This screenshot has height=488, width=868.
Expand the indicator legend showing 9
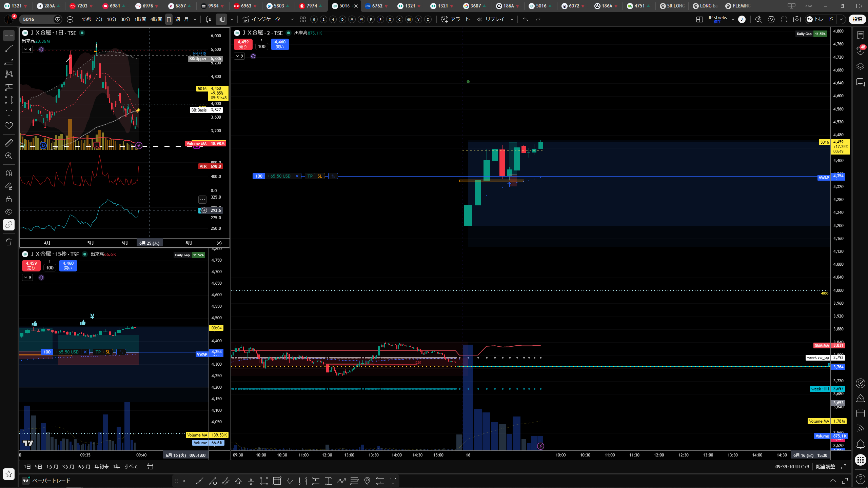tap(239, 56)
